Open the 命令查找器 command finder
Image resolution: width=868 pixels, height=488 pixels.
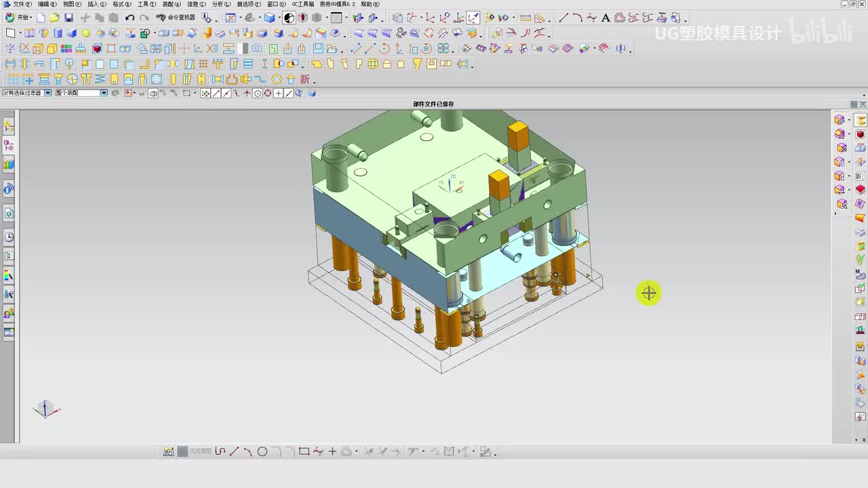[176, 18]
